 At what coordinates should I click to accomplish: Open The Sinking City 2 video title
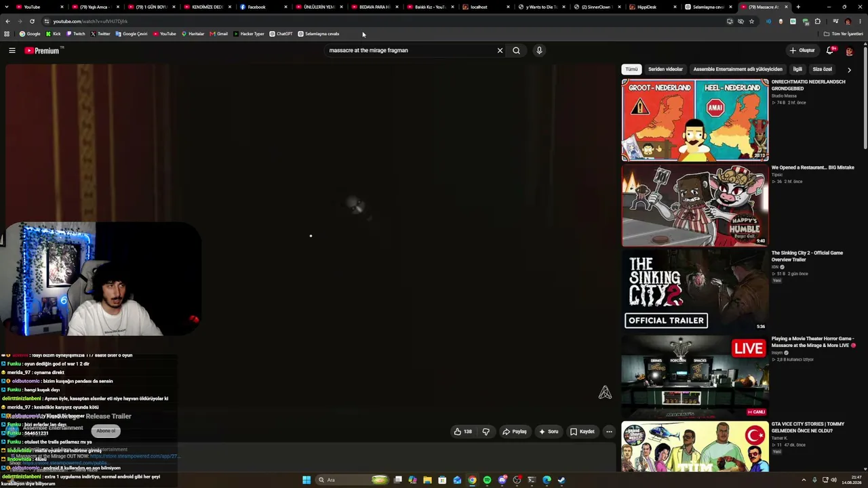pyautogui.click(x=807, y=256)
